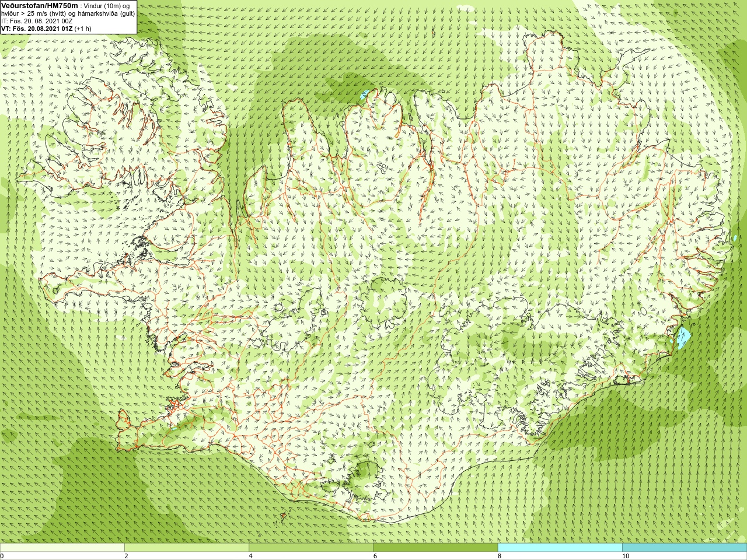Pick the light cyan 8–10 legend color
Image resolution: width=747 pixels, height=560 pixels.
[x=560, y=548]
